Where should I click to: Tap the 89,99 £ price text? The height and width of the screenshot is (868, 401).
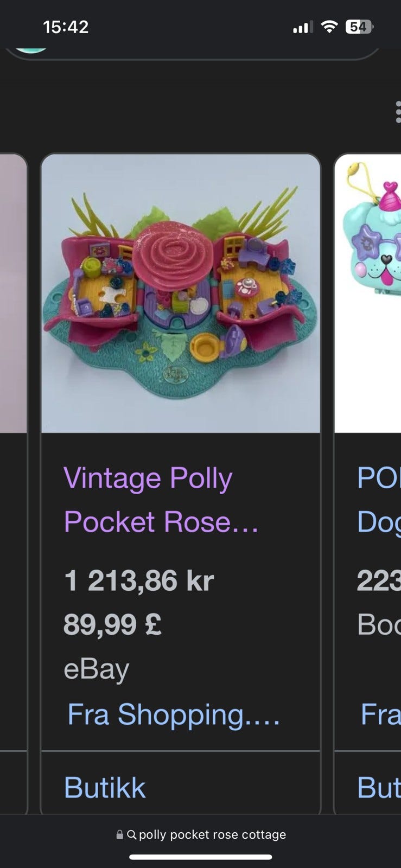click(x=112, y=624)
